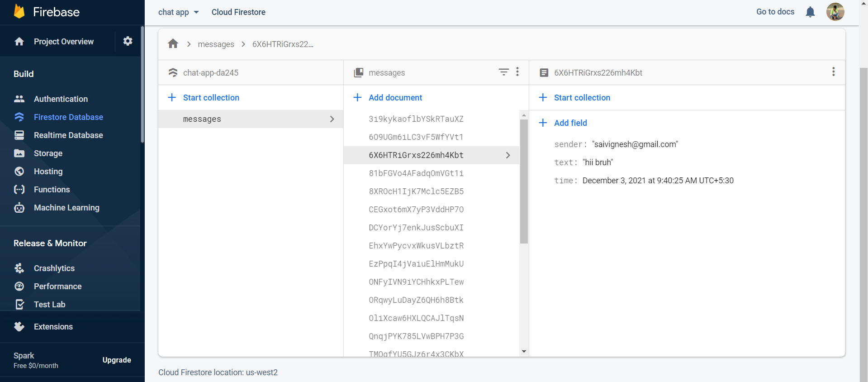The width and height of the screenshot is (868, 382).
Task: Click chevron on selected 6X6HTRiGrxs226mh4Kbt row
Action: point(508,155)
